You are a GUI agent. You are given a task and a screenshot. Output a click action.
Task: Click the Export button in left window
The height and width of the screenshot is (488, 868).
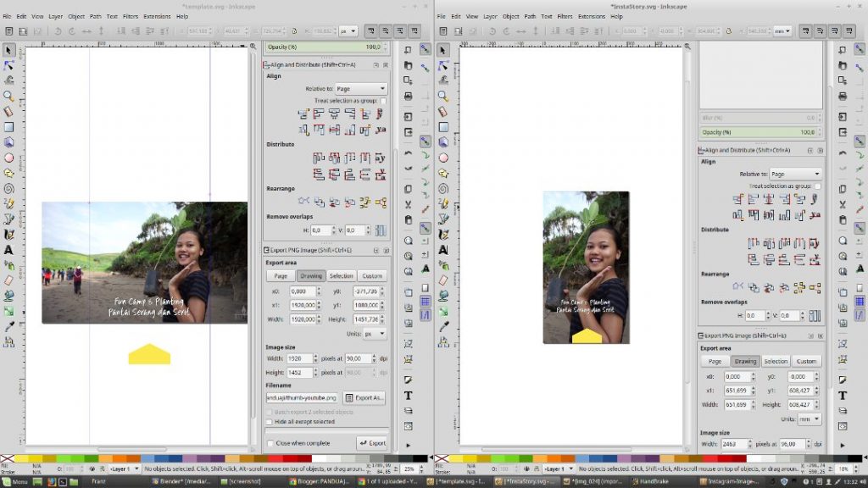(372, 443)
